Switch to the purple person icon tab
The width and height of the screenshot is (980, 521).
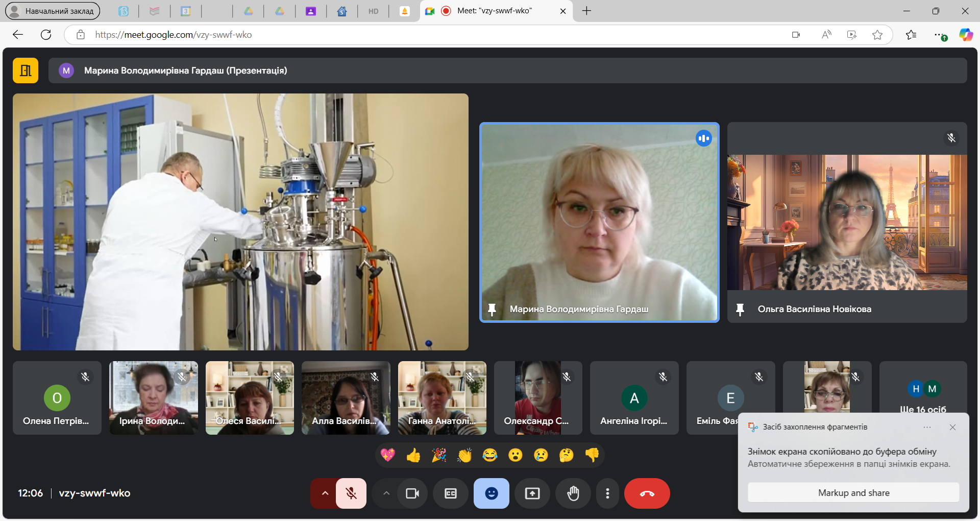pyautogui.click(x=311, y=11)
